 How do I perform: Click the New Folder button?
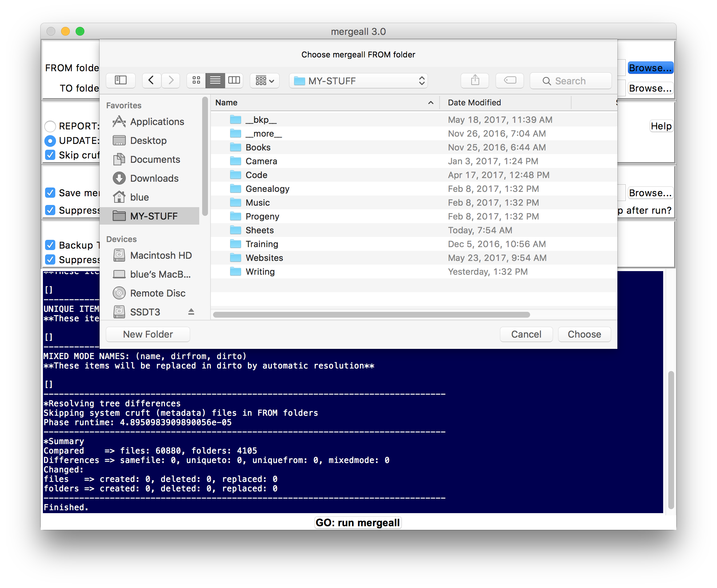pos(148,334)
